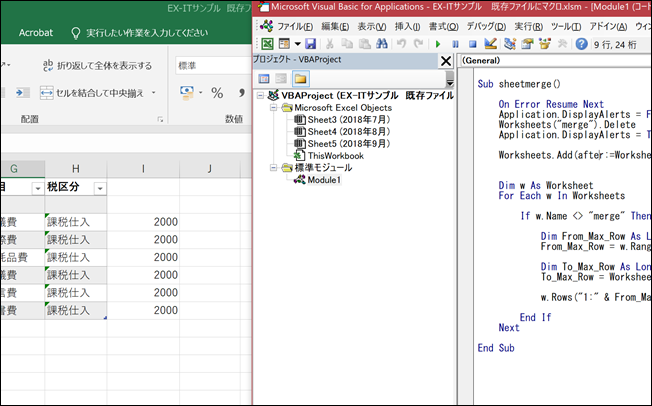Collapse Microsoft Excel Objects folder
Viewport: 652px width, 406px height.
tap(273, 108)
